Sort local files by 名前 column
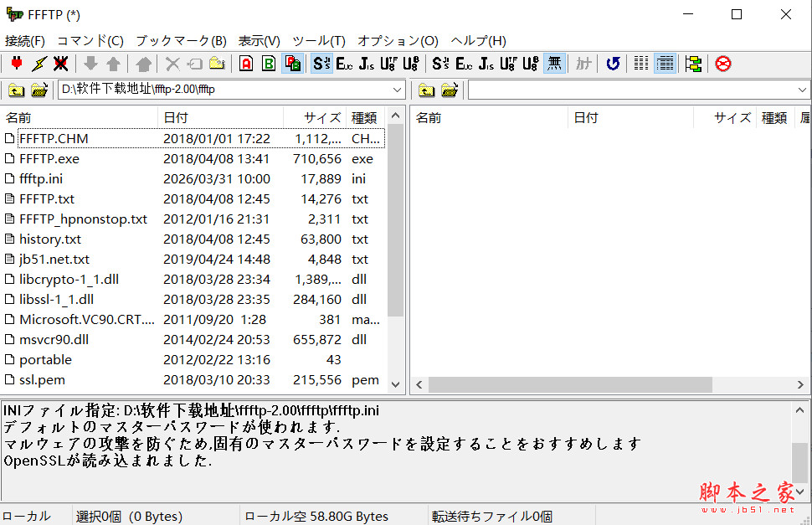The image size is (812, 525). [80, 117]
